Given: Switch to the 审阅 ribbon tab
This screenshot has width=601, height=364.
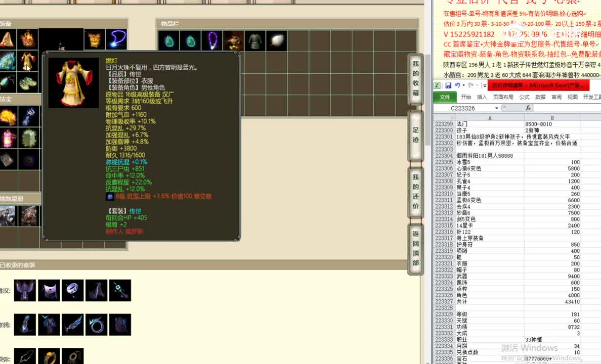Looking at the screenshot, I should [556, 97].
